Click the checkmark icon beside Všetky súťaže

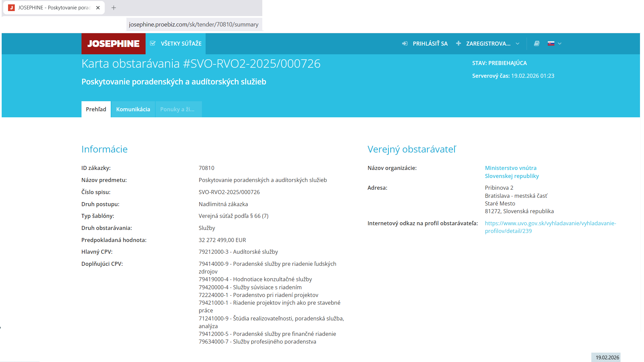click(153, 44)
